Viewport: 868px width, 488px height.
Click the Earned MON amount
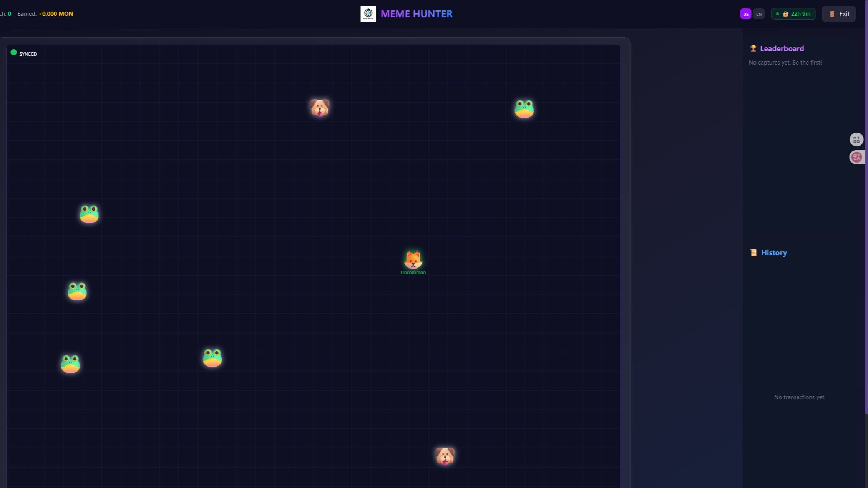tap(55, 14)
